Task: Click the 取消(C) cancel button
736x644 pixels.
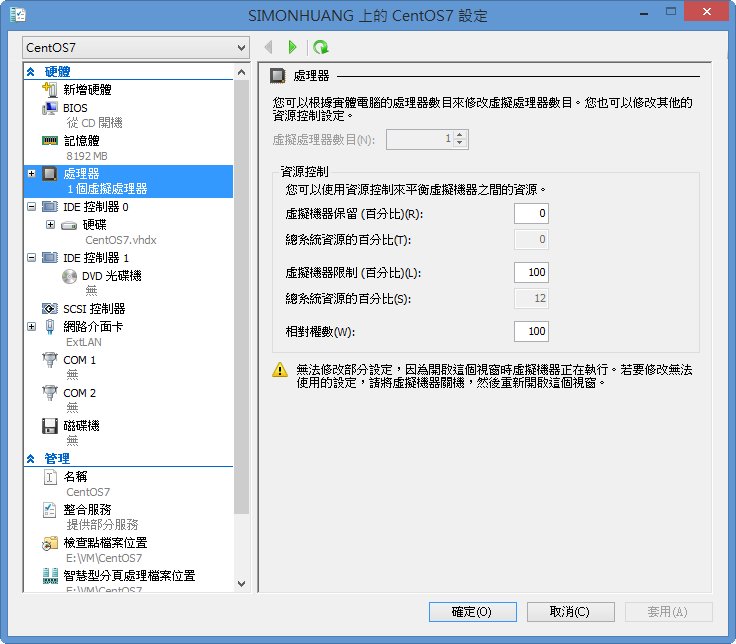Action: (571, 612)
